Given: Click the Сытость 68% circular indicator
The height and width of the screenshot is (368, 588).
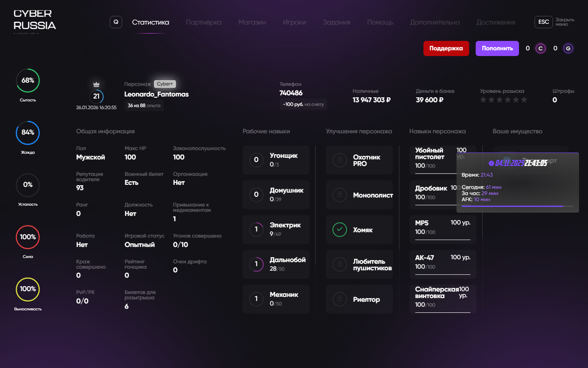Looking at the screenshot, I should [x=28, y=81].
